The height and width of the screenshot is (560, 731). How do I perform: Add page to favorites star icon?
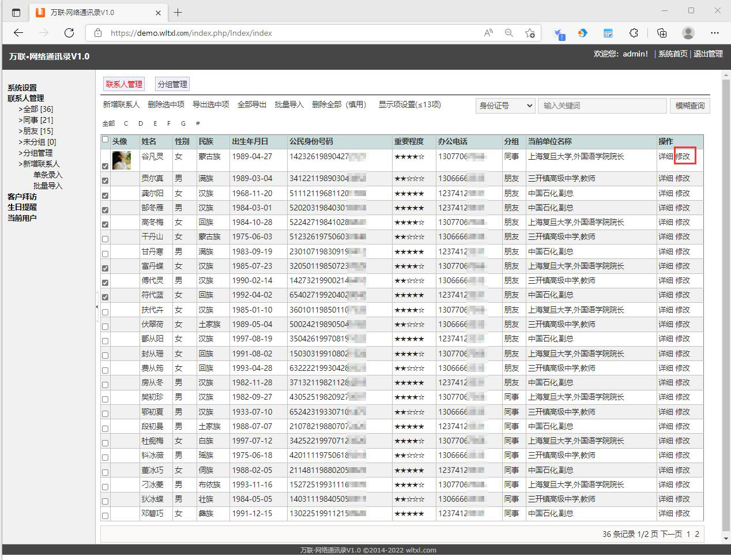[x=530, y=33]
